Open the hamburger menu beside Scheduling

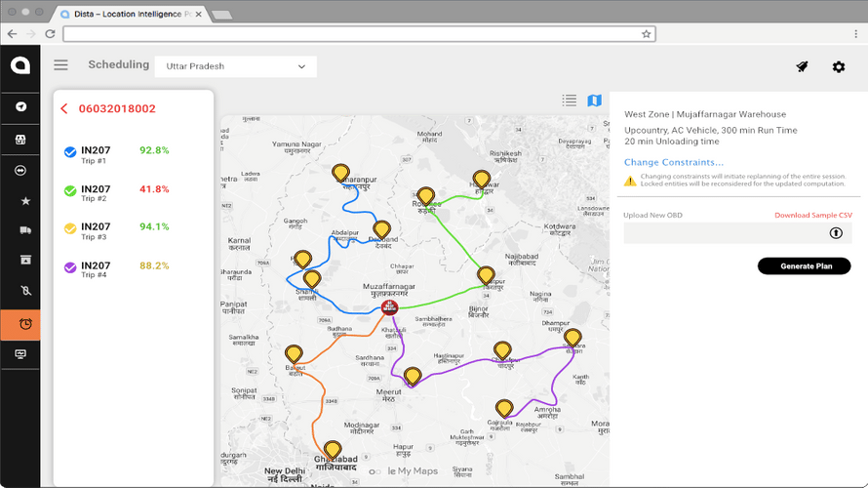tap(61, 65)
